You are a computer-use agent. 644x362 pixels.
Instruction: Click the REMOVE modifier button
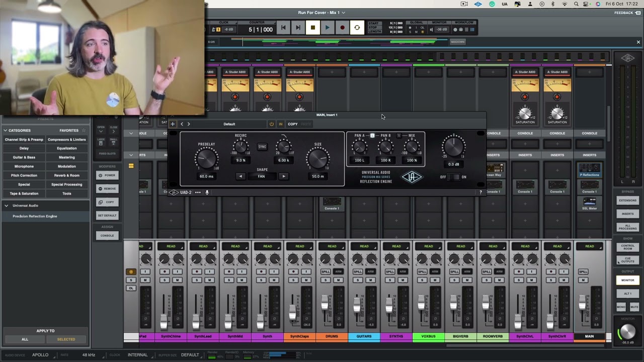tap(107, 189)
